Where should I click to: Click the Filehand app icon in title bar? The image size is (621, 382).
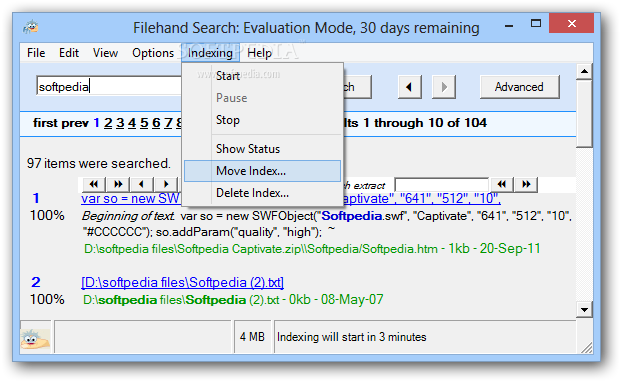[31, 27]
